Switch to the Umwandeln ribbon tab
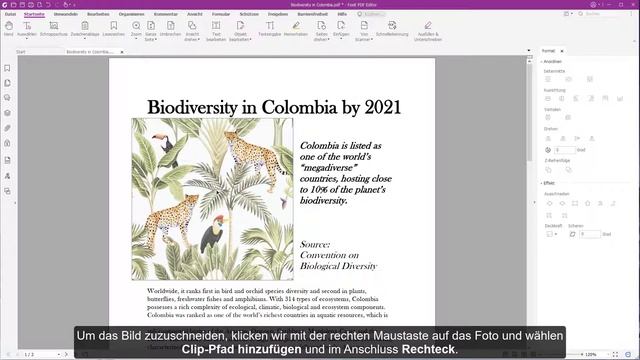 (66, 14)
